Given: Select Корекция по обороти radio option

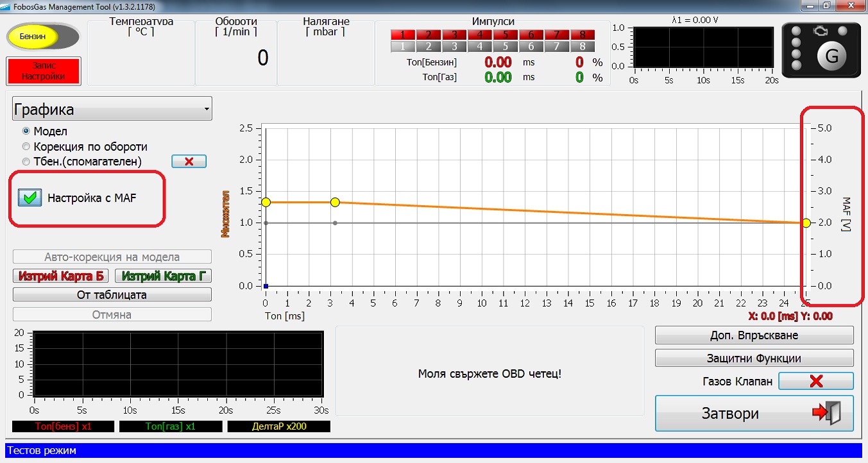Looking at the screenshot, I should click(26, 147).
